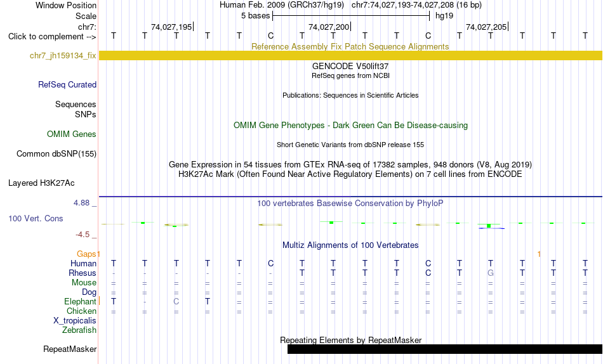
Task: Select the Elephant species label
Action: coord(80,301)
